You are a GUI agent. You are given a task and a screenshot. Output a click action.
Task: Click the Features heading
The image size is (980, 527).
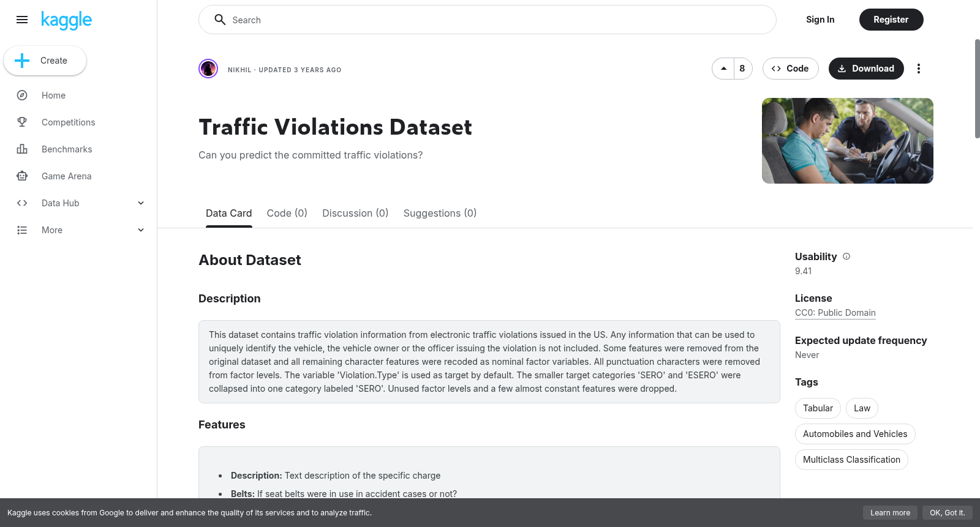click(x=222, y=425)
